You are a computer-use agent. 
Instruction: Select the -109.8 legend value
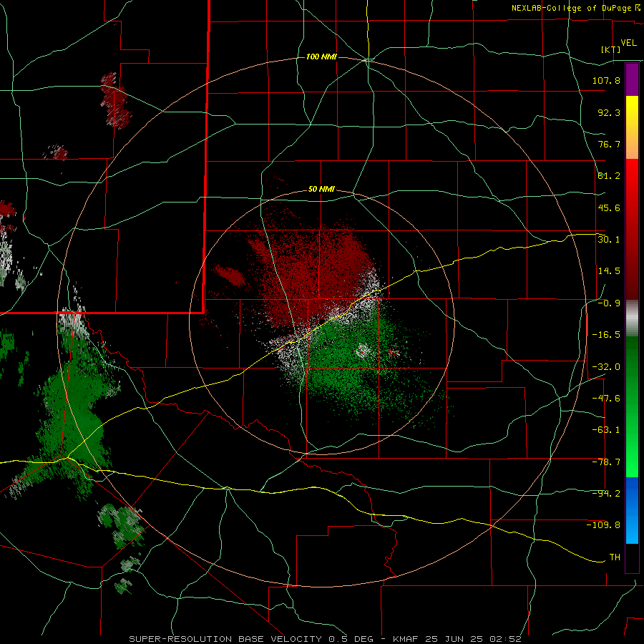coord(603,525)
